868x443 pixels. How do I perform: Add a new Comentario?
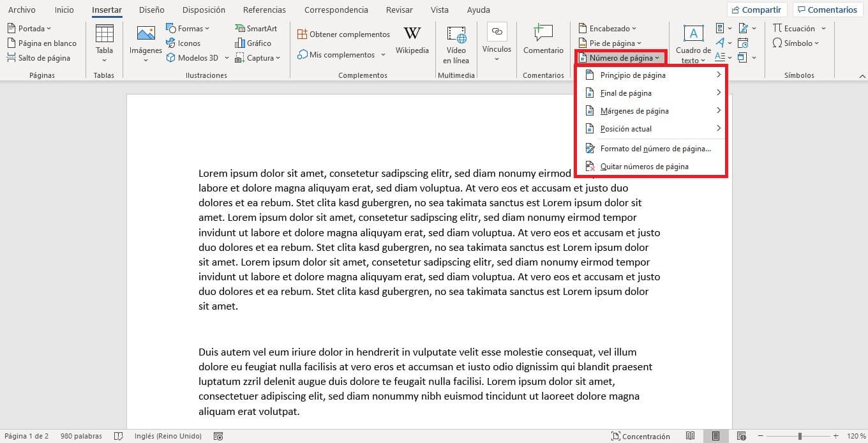543,40
